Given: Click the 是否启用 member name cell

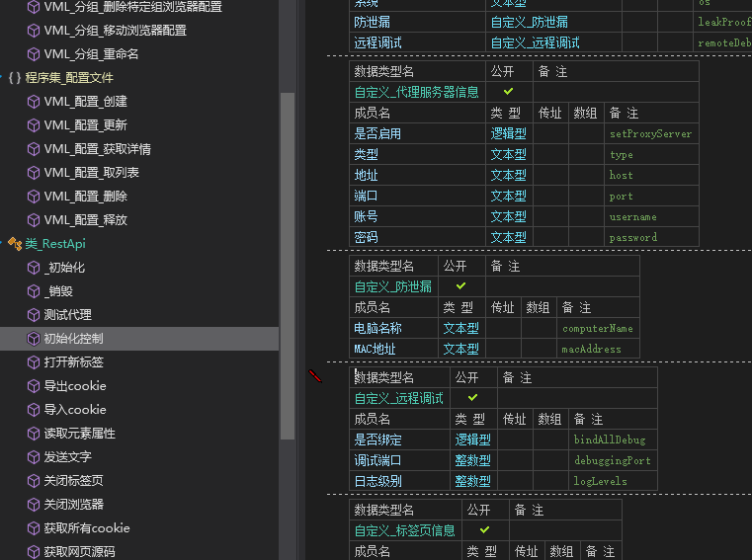Looking at the screenshot, I should pos(417,133).
